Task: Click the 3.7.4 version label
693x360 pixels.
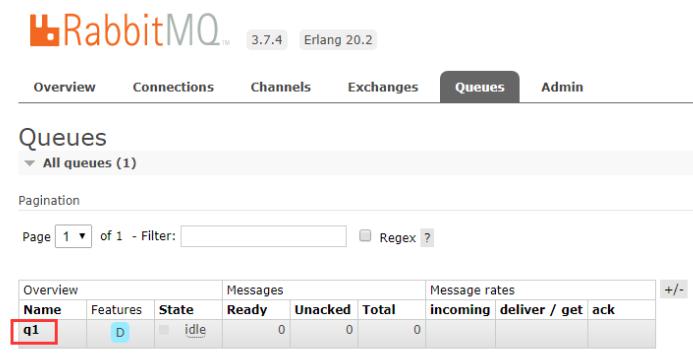Action: point(267,40)
